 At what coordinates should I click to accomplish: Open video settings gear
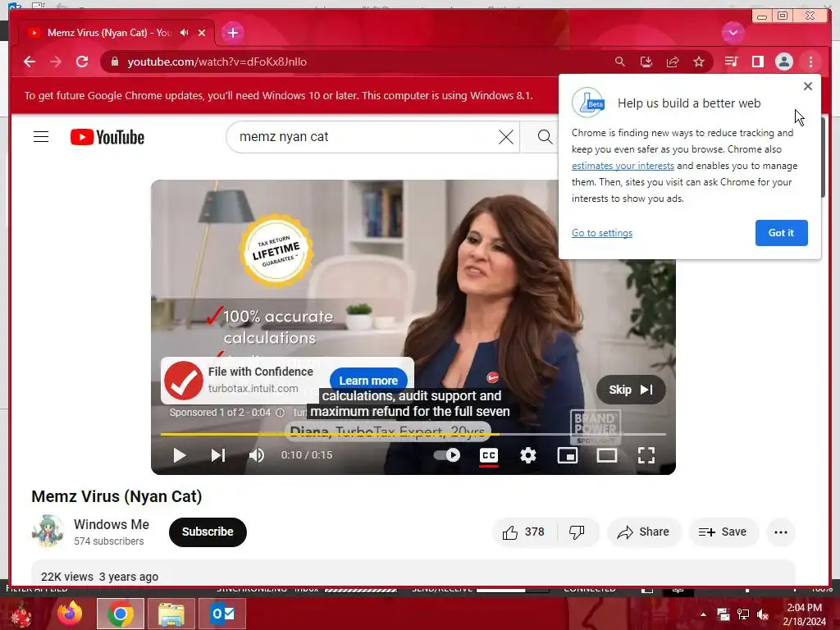[x=528, y=455]
